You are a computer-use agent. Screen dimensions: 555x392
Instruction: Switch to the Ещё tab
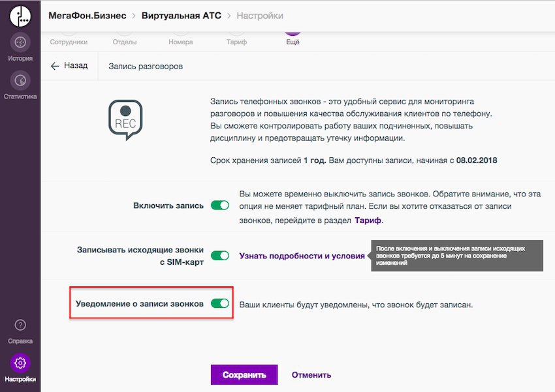click(x=293, y=42)
